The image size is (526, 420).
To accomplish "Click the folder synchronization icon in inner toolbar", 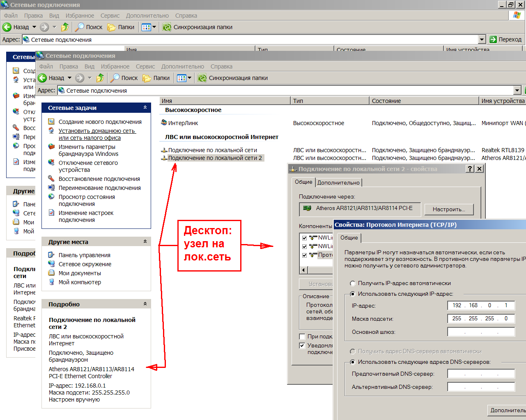I will click(x=202, y=78).
